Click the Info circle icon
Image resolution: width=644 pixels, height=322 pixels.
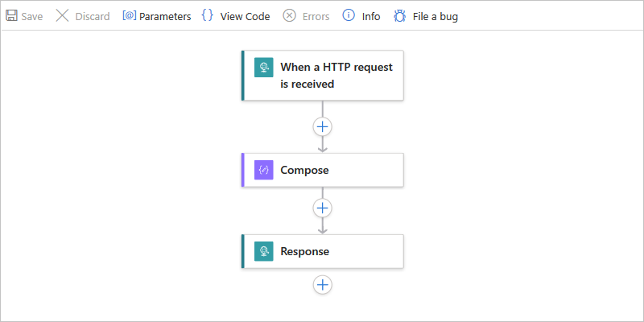[x=349, y=16]
